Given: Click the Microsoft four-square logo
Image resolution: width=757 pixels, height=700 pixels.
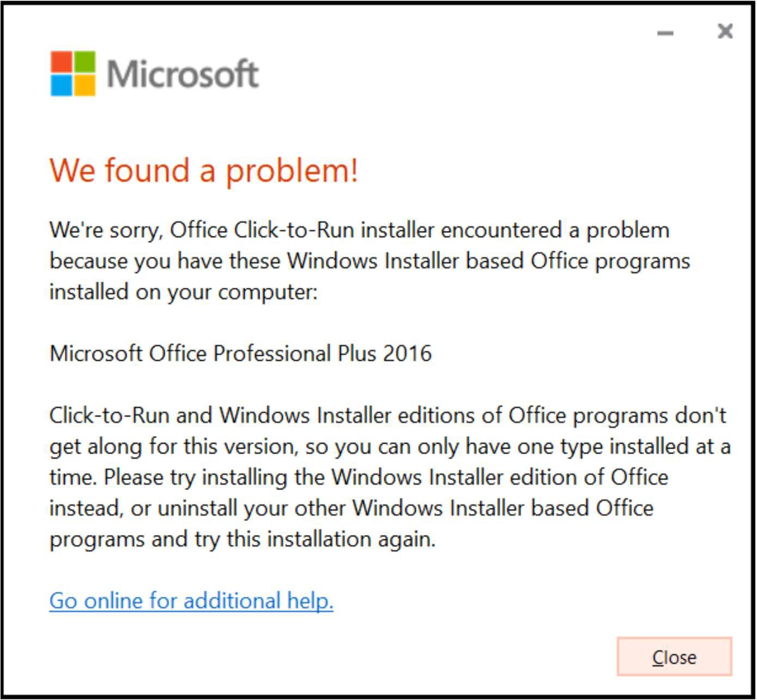Looking at the screenshot, I should (x=73, y=74).
